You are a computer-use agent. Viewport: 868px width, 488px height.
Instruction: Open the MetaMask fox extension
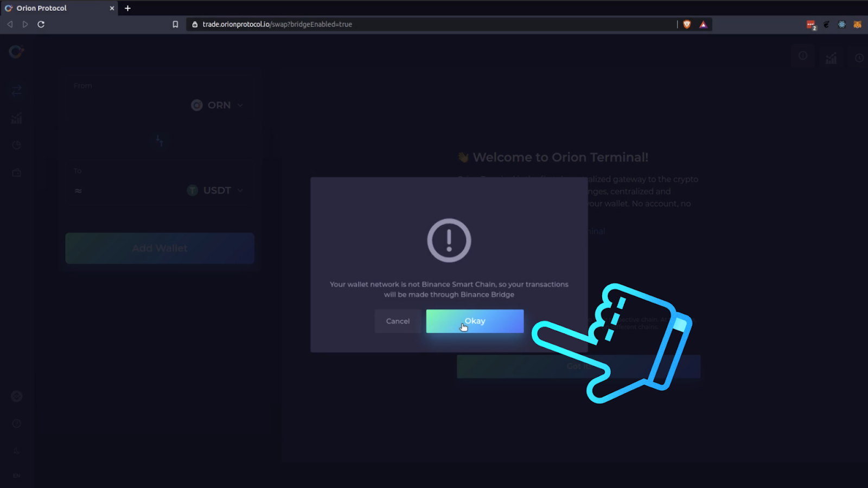tap(857, 24)
